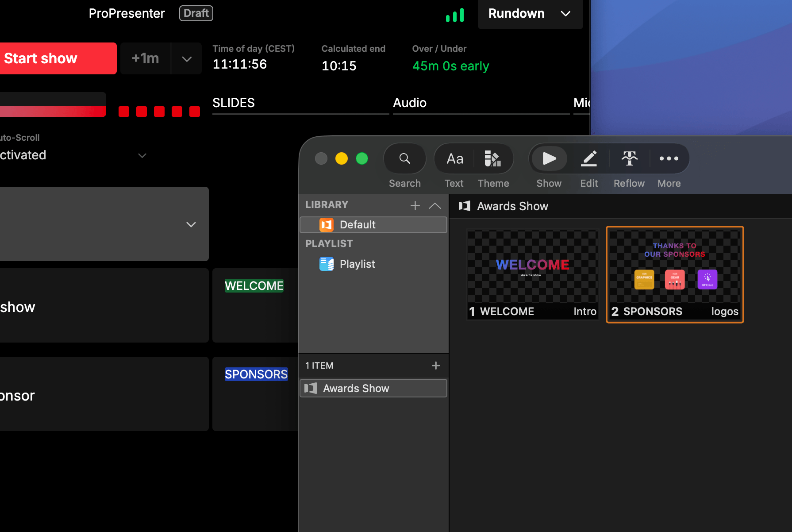The width and height of the screenshot is (792, 532).
Task: Add item with plus next to 1 ITEM
Action: (436, 366)
